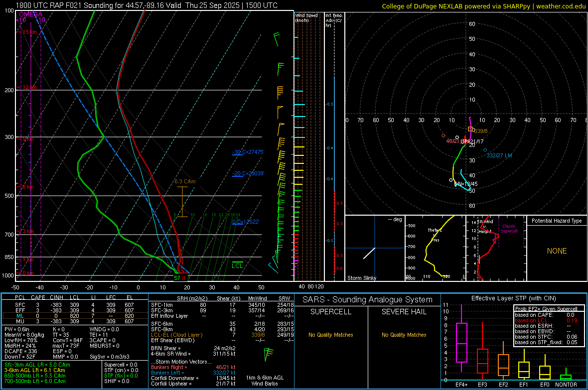Select the EFF parcel row
This screenshot has width=588, height=390.
(x=75, y=310)
